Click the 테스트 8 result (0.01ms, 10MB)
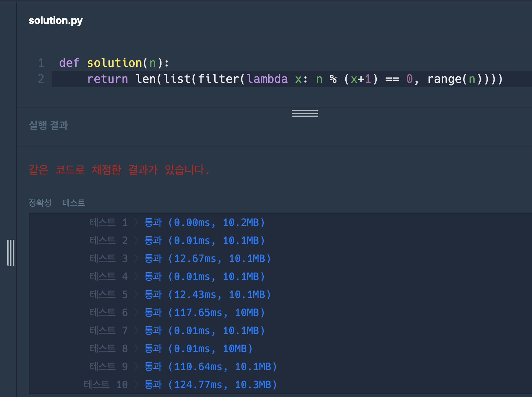Screen dimensions: 532x397 pos(171,349)
